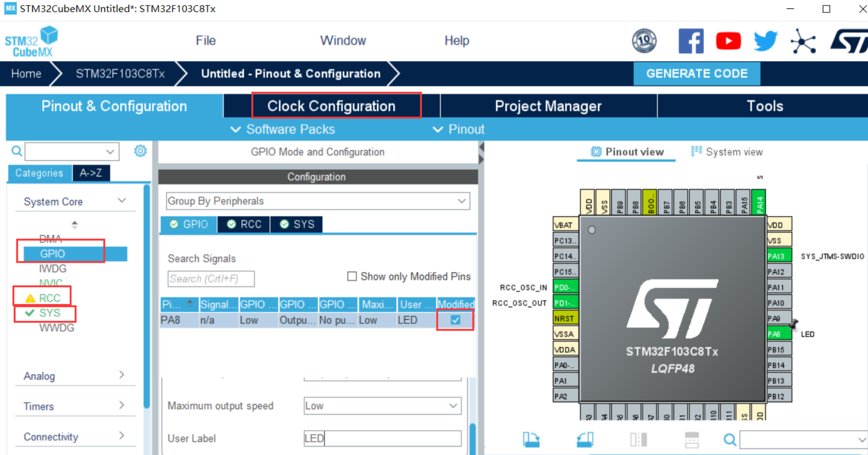Toggle the Modified checkbox for PA8

pos(455,320)
